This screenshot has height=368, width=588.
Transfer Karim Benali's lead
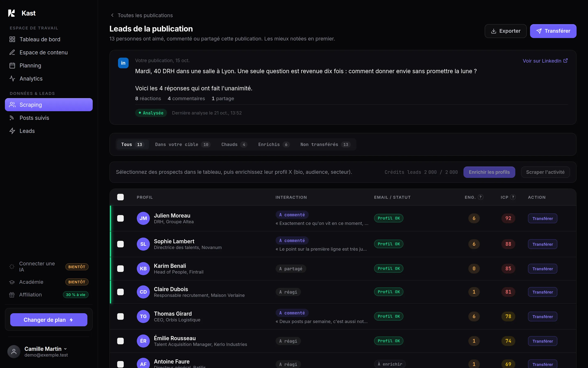click(x=542, y=269)
